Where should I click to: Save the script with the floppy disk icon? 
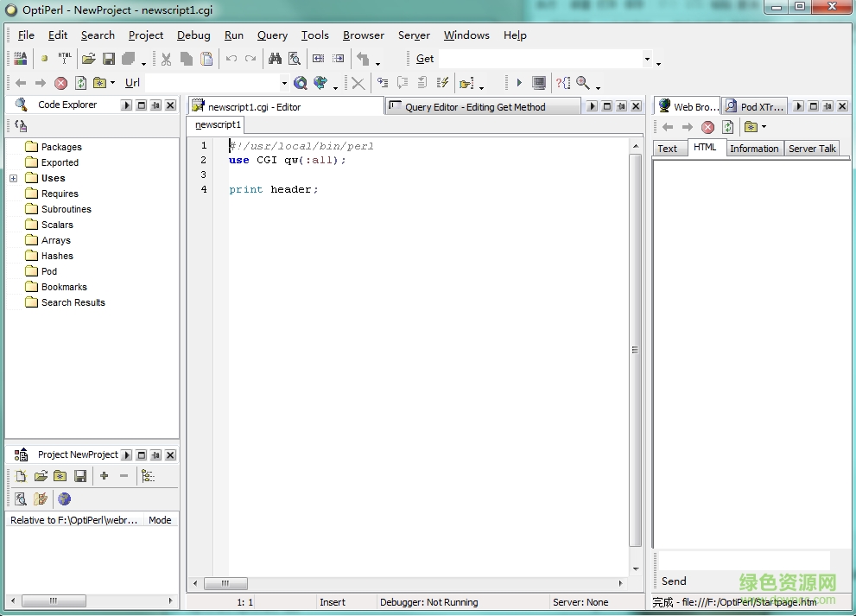point(109,59)
